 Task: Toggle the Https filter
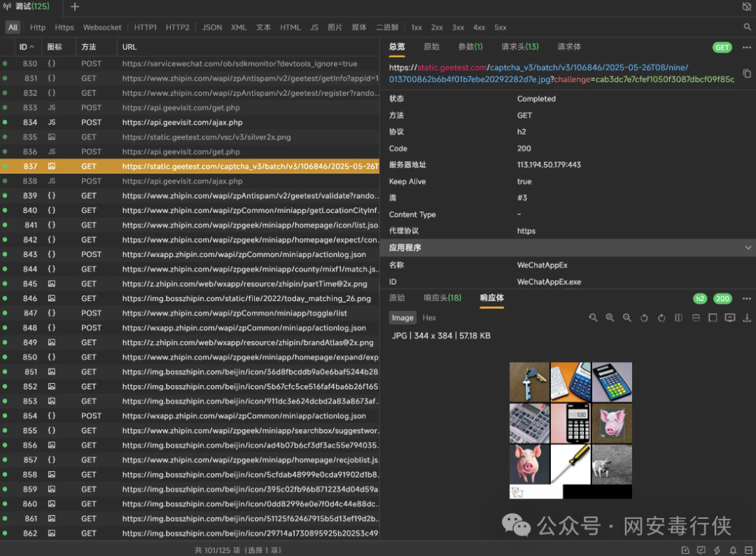pyautogui.click(x=64, y=27)
